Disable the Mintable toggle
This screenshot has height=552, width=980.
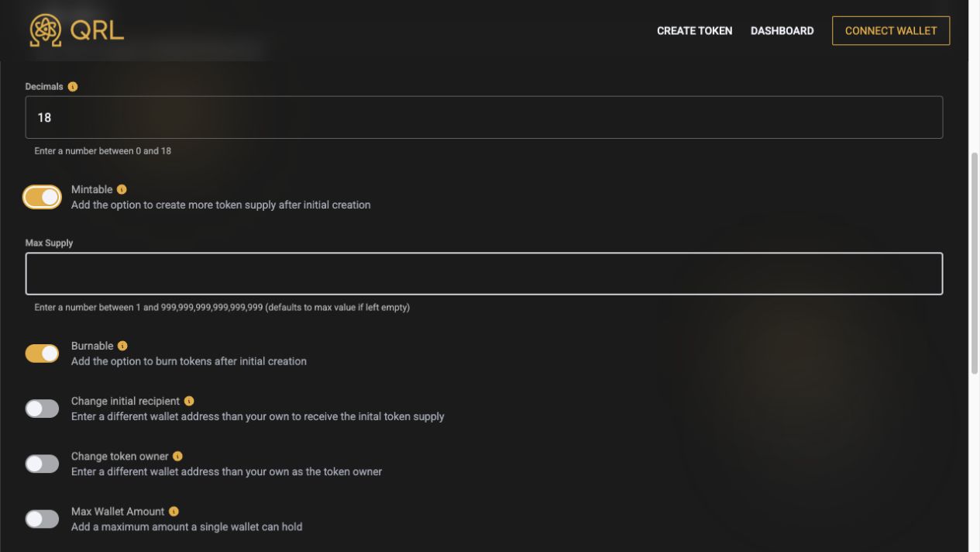[42, 198]
